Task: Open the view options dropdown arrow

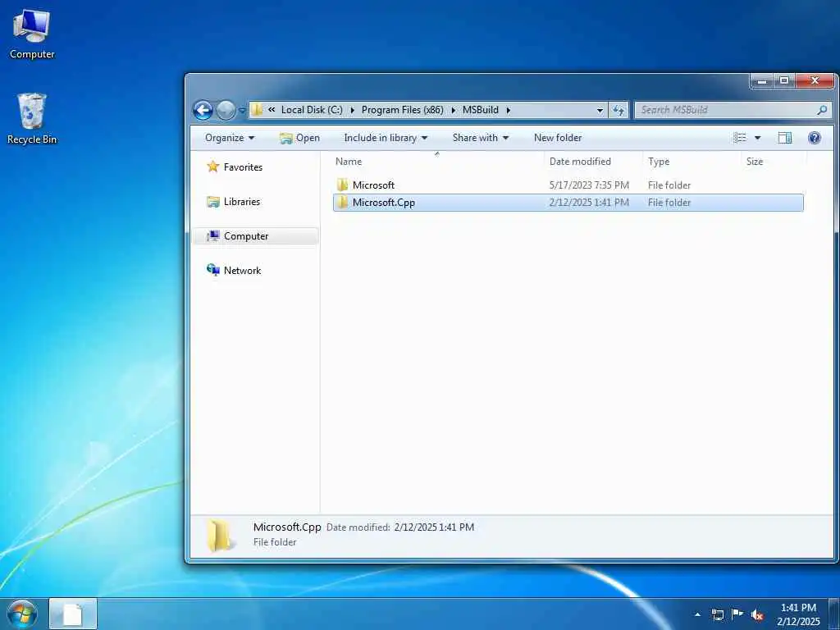Action: (757, 138)
